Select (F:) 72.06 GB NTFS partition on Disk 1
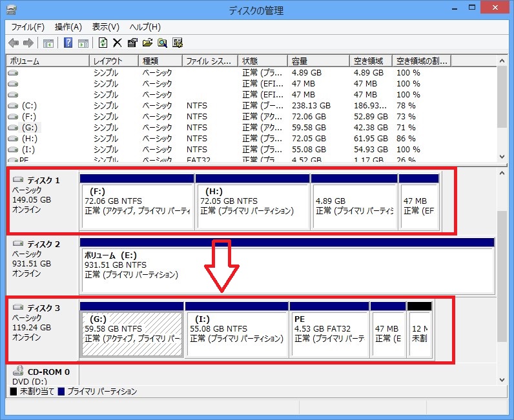 click(x=137, y=202)
